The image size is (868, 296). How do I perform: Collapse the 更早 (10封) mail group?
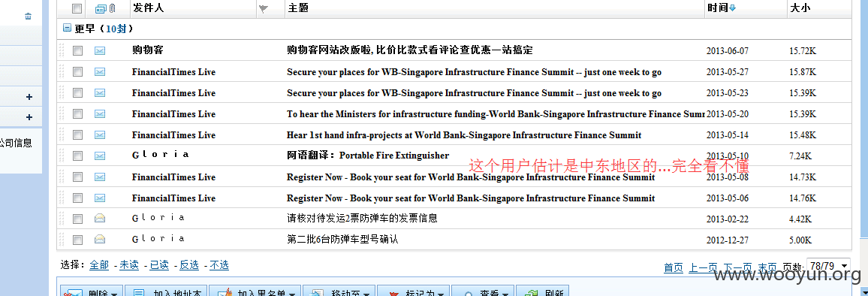(67, 28)
